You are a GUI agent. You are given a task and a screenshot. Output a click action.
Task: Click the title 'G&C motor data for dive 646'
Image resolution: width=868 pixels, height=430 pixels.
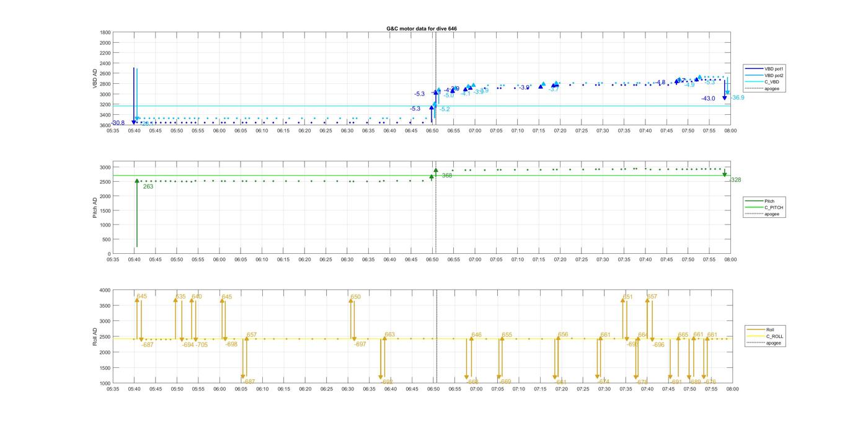click(422, 29)
